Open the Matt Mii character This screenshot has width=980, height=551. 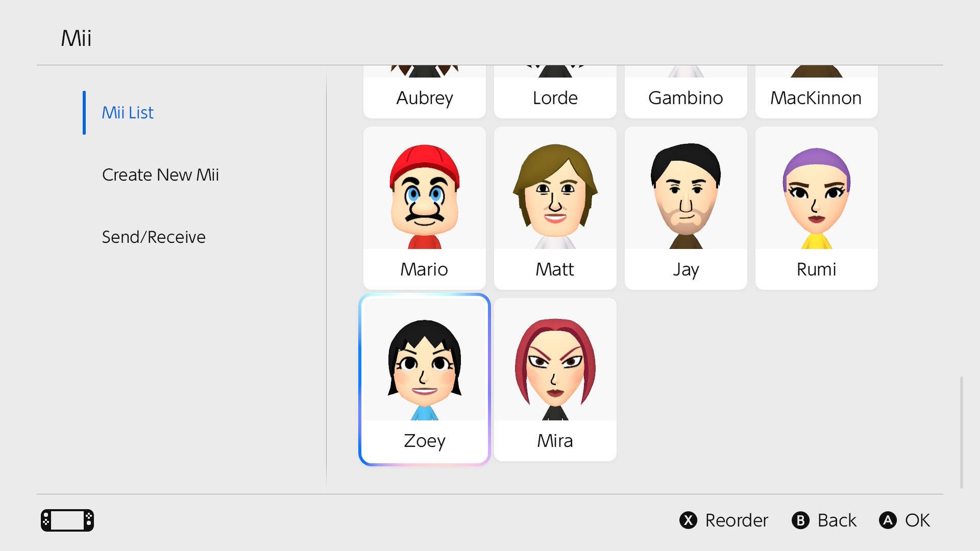click(x=555, y=197)
